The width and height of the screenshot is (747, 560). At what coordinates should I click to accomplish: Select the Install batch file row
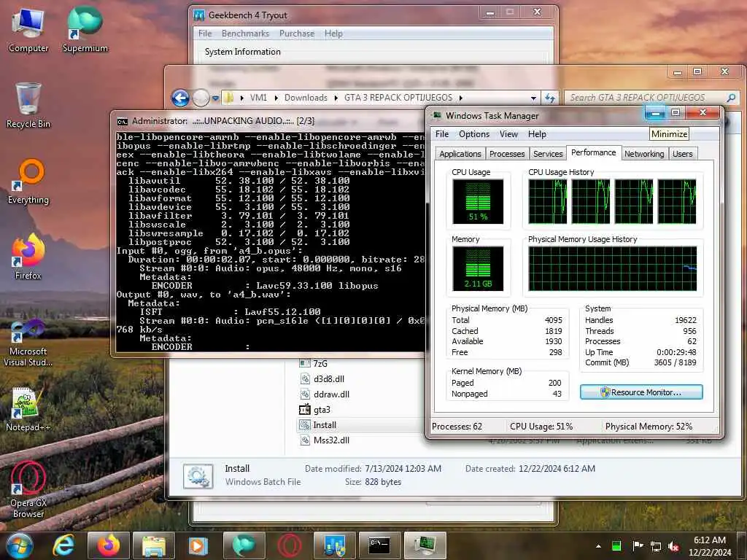[360, 425]
